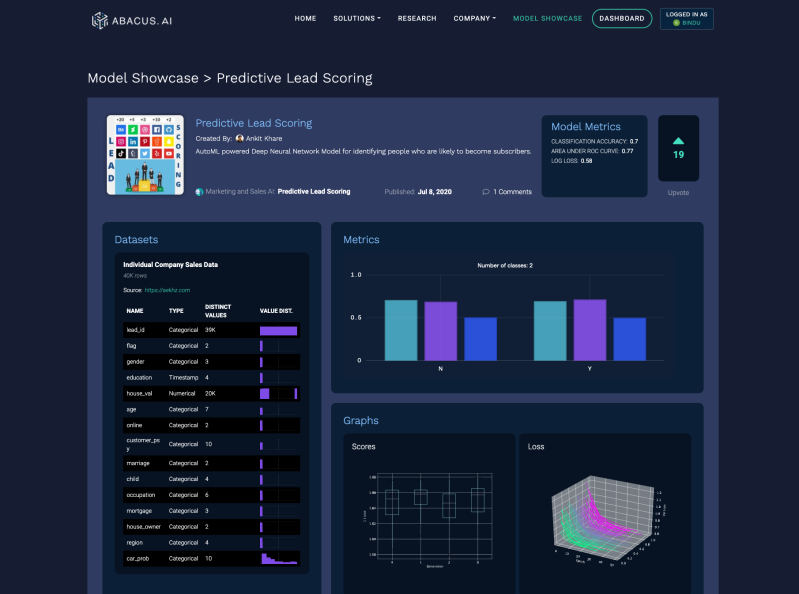Click the Dashboard button
Screen dimensions: 799x594
coord(621,18)
